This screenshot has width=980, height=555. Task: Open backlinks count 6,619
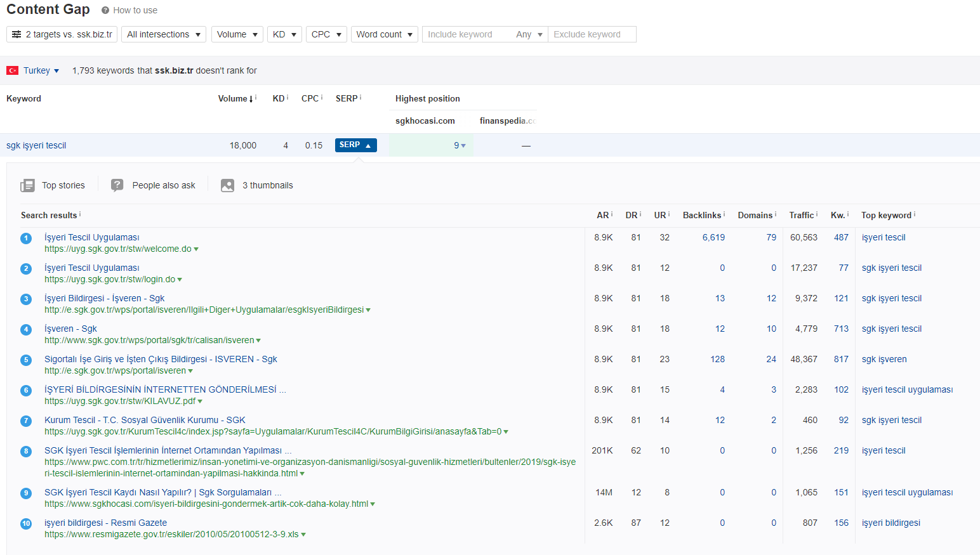click(713, 237)
